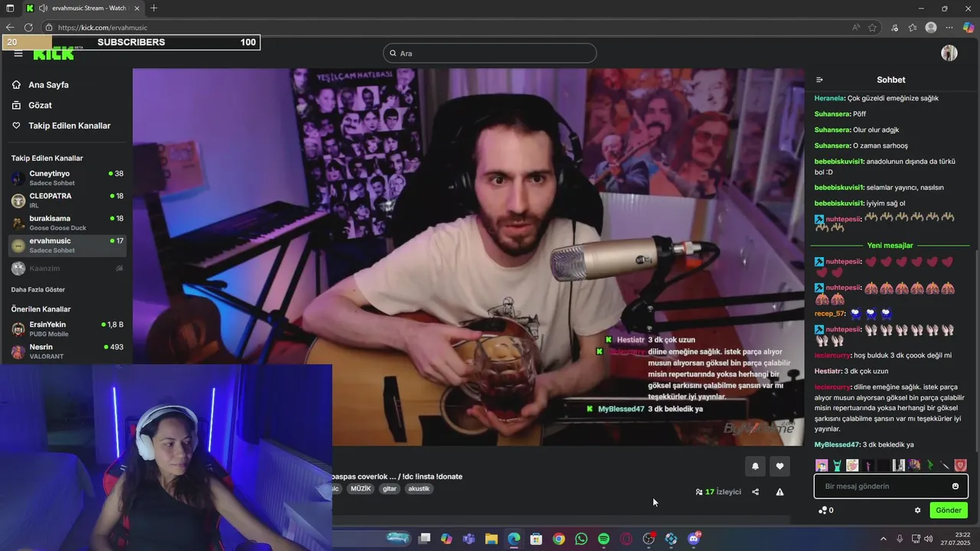Click the notification bell icon
980x551 pixels.
click(755, 466)
